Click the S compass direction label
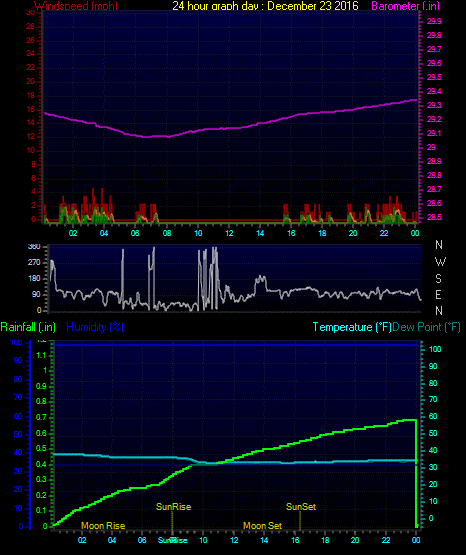 pyautogui.click(x=438, y=279)
